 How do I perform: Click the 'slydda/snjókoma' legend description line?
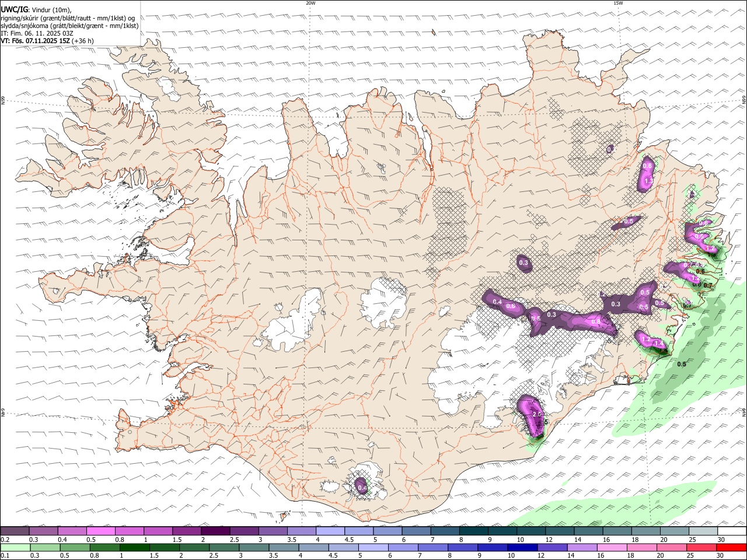[x=69, y=26]
